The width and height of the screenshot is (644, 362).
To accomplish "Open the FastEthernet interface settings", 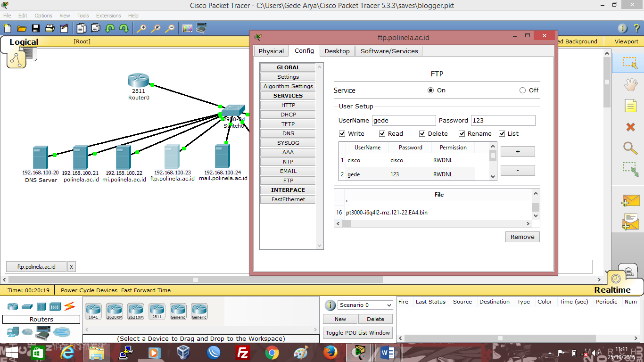I will coord(288,199).
